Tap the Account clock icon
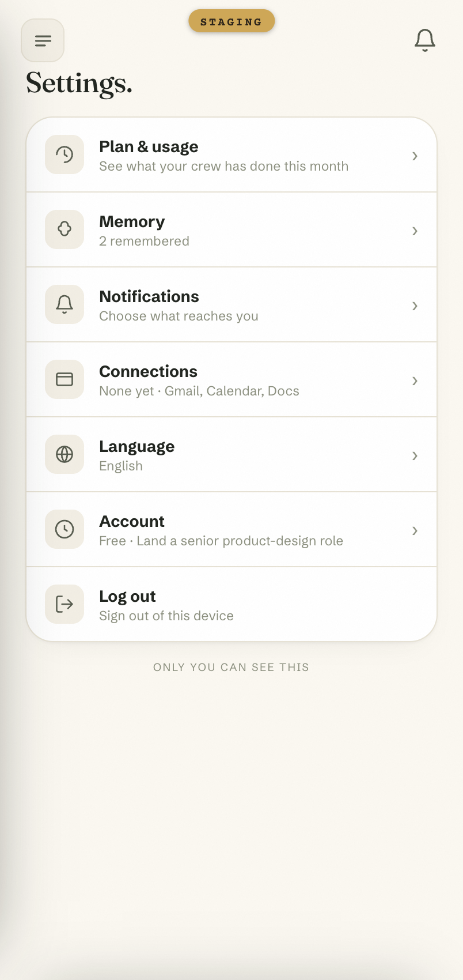 click(x=64, y=529)
